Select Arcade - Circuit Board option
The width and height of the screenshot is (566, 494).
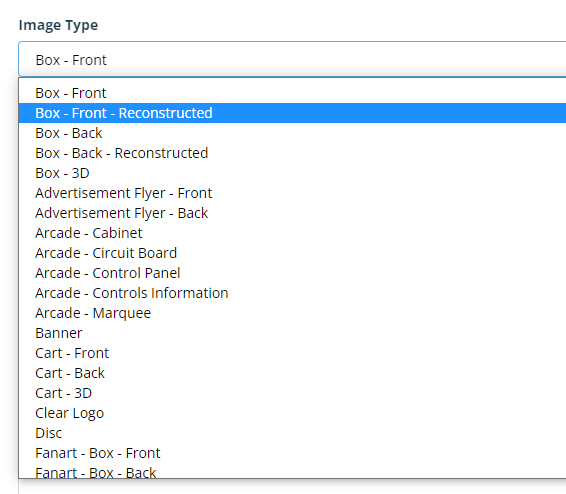click(292, 253)
